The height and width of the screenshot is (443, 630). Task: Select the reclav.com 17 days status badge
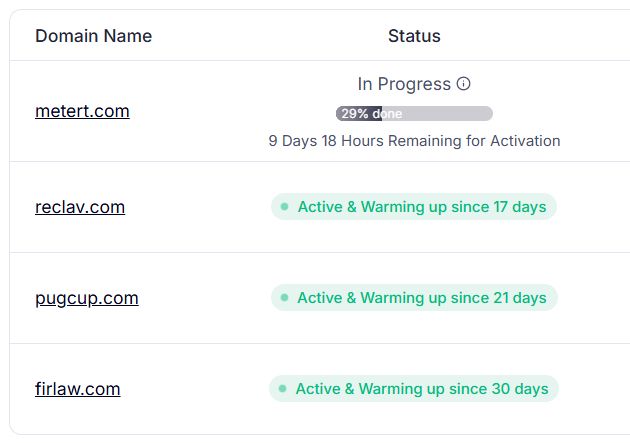(x=414, y=207)
